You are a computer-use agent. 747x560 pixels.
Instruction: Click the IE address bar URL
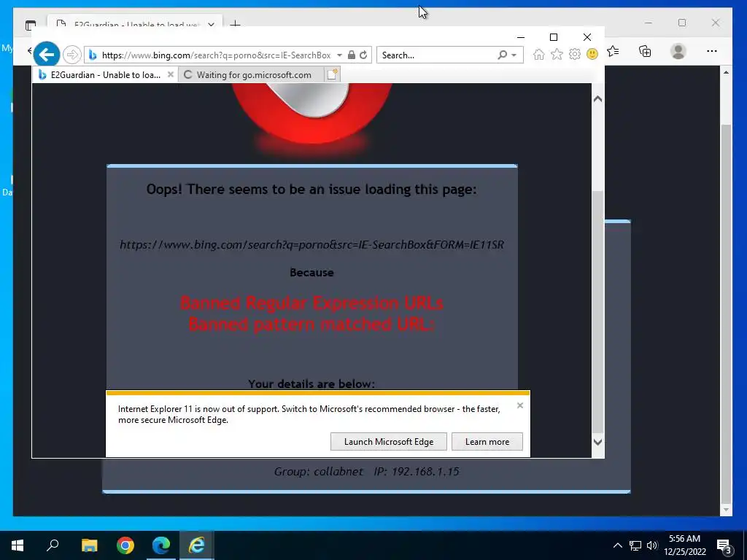click(x=216, y=55)
